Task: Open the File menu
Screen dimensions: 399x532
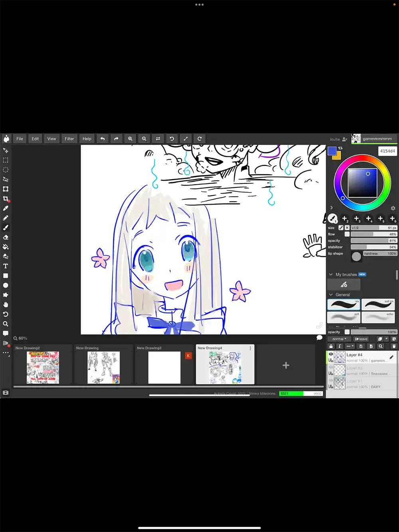Action: pyautogui.click(x=20, y=139)
